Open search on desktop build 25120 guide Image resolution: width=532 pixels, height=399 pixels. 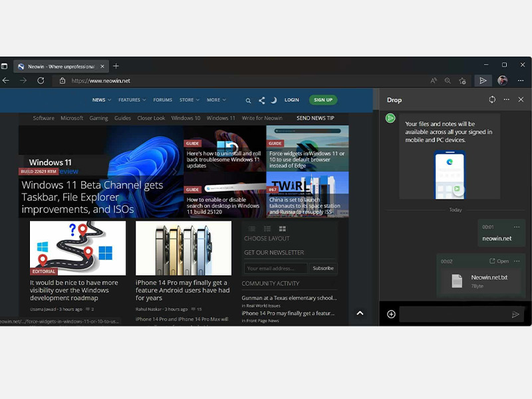tap(223, 205)
